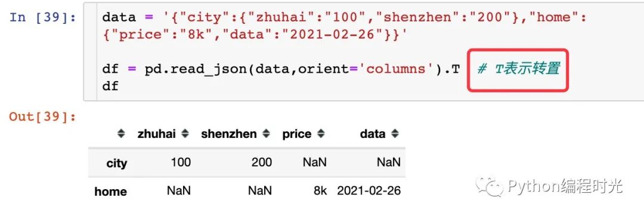Place cursor in the data string assignment line

(x=345, y=26)
